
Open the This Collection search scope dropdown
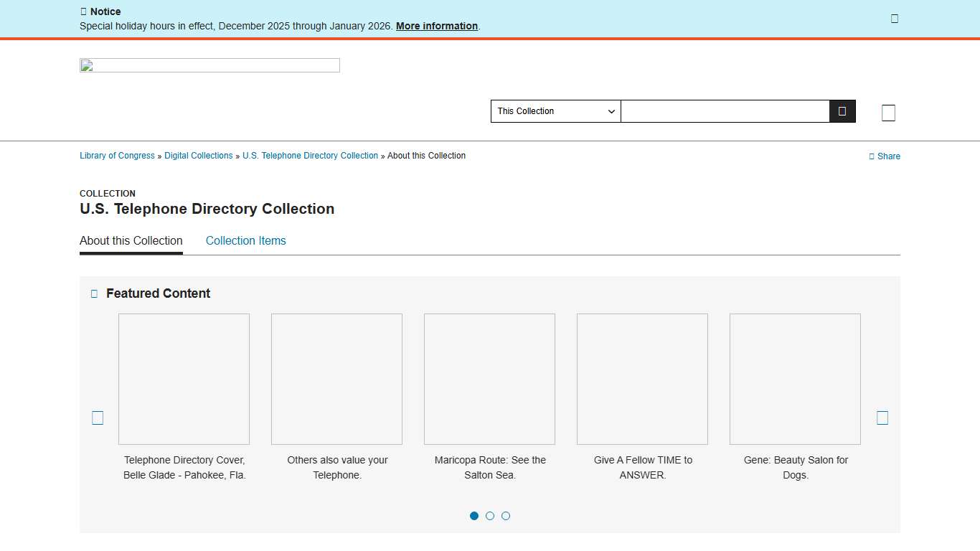(x=555, y=110)
